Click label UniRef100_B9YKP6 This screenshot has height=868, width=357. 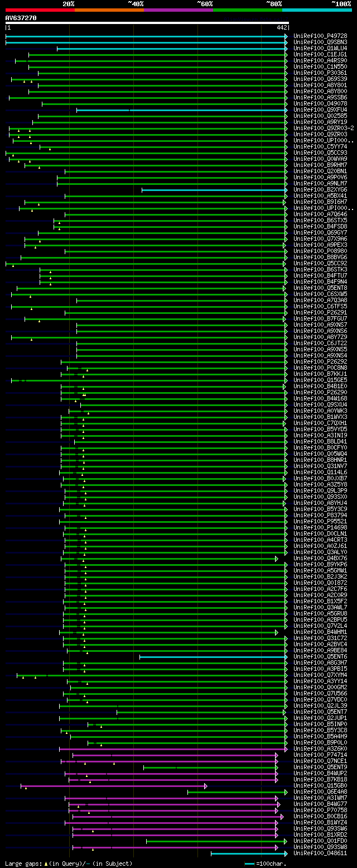click(x=320, y=565)
